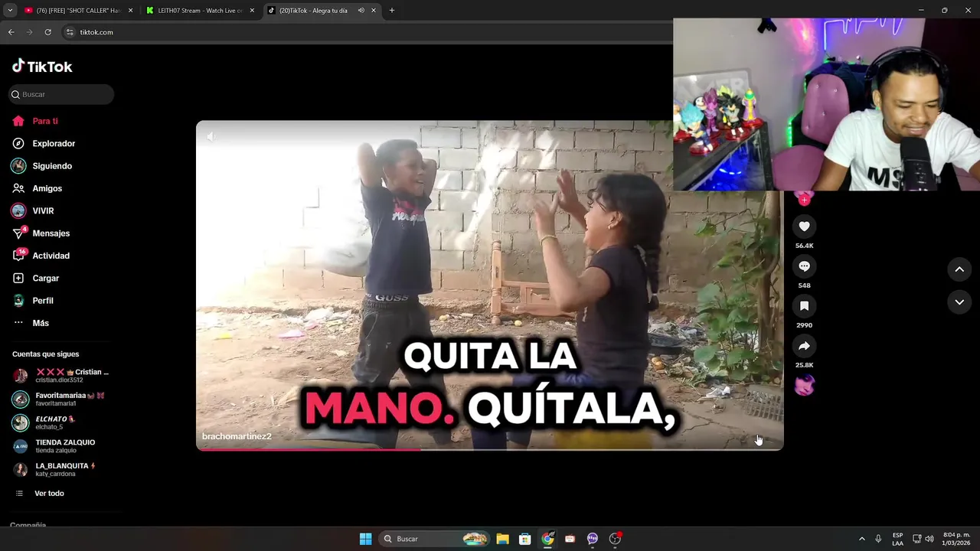The width and height of the screenshot is (980, 551).
Task: Open video comments bubble icon
Action: (804, 266)
